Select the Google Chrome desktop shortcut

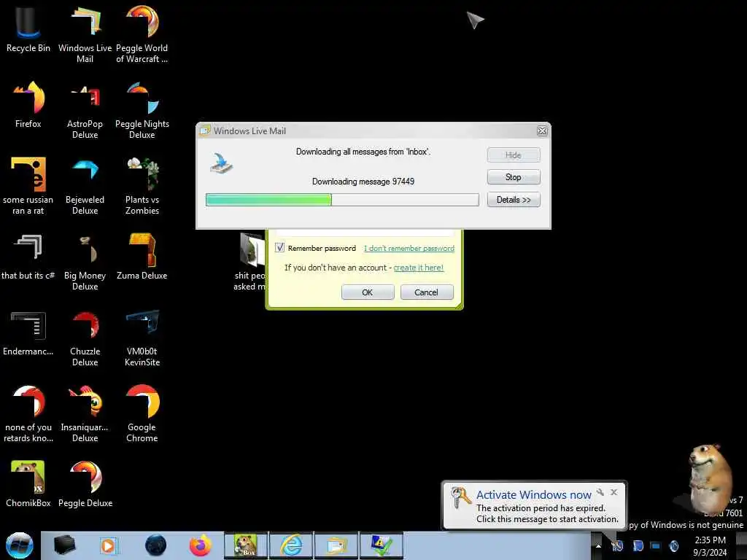coord(142,413)
